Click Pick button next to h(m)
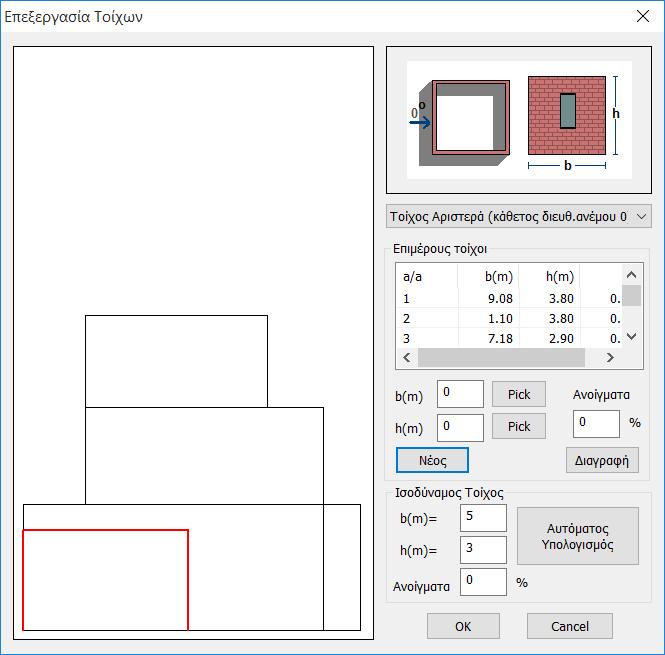Viewport: 665px width, 655px height. click(x=519, y=426)
